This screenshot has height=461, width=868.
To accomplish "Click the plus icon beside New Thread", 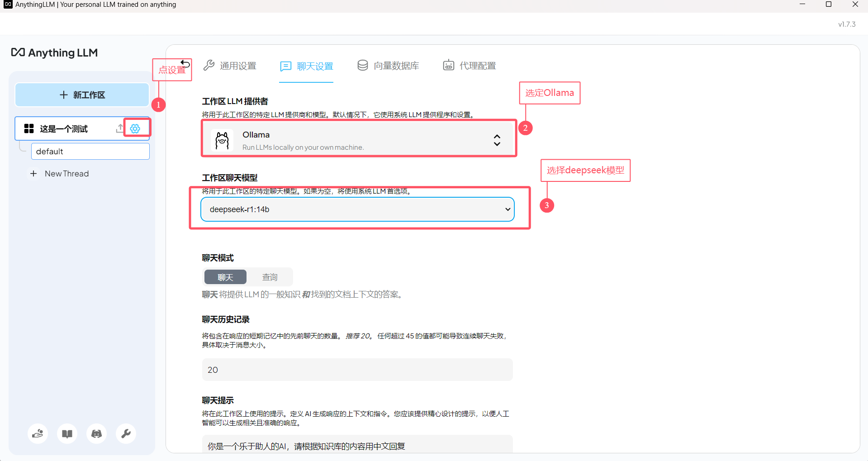I will 33,174.
